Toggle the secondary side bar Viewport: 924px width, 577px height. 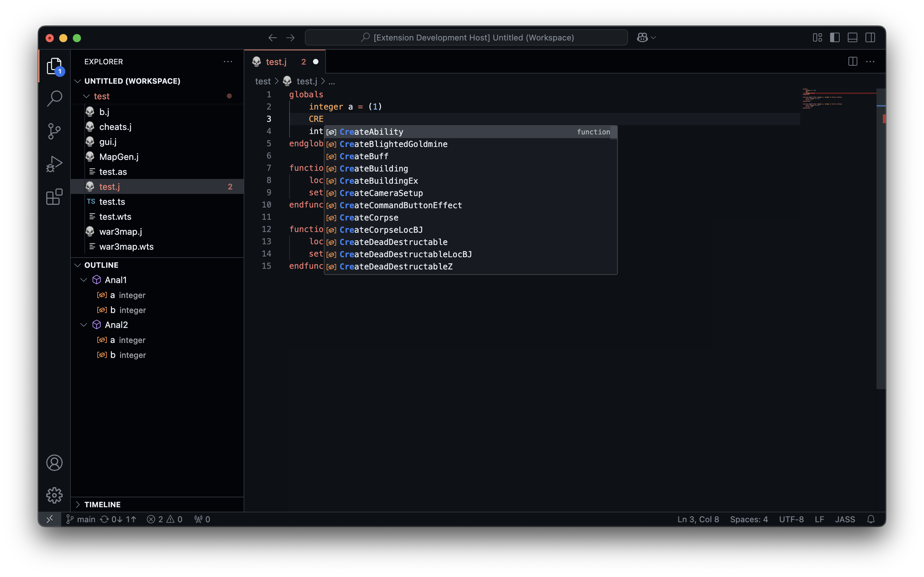point(870,37)
